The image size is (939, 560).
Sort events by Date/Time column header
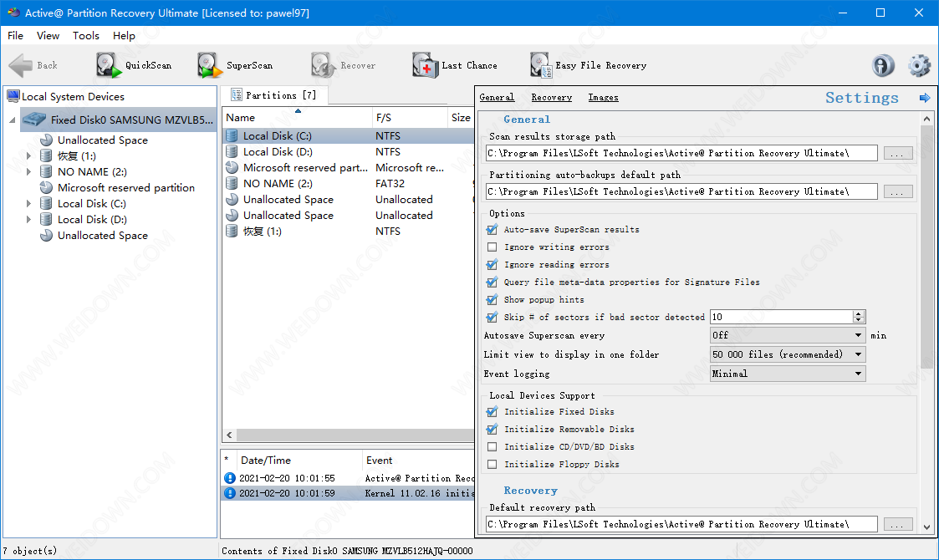pyautogui.click(x=299, y=460)
